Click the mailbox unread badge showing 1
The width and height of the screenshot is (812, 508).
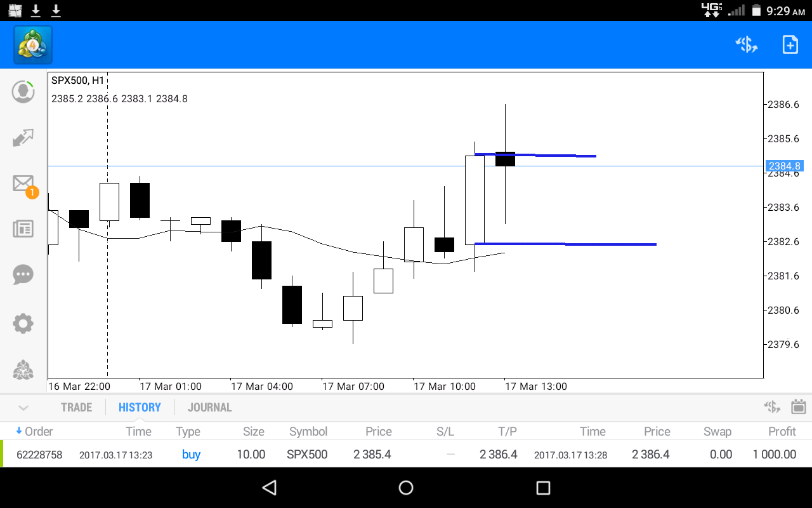[x=32, y=192]
